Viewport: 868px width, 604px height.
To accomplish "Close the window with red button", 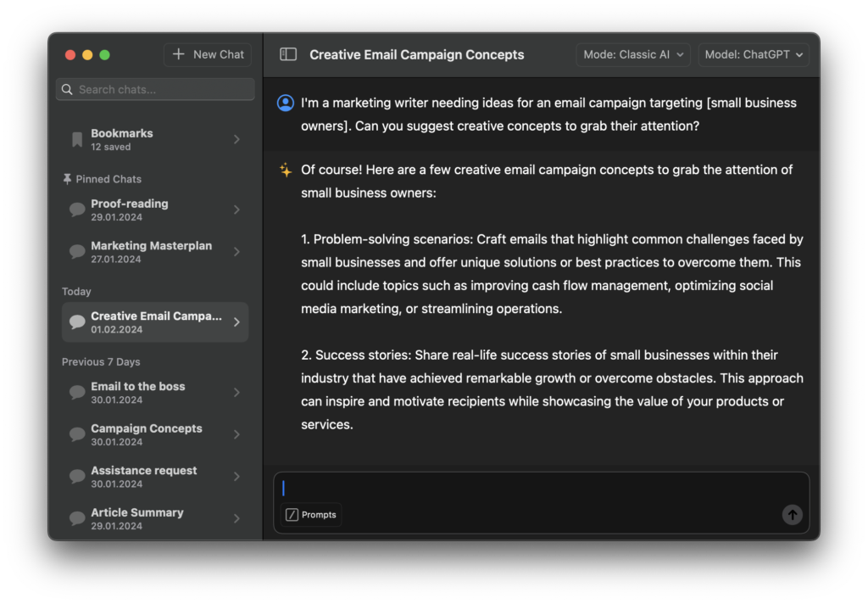I will (70, 55).
